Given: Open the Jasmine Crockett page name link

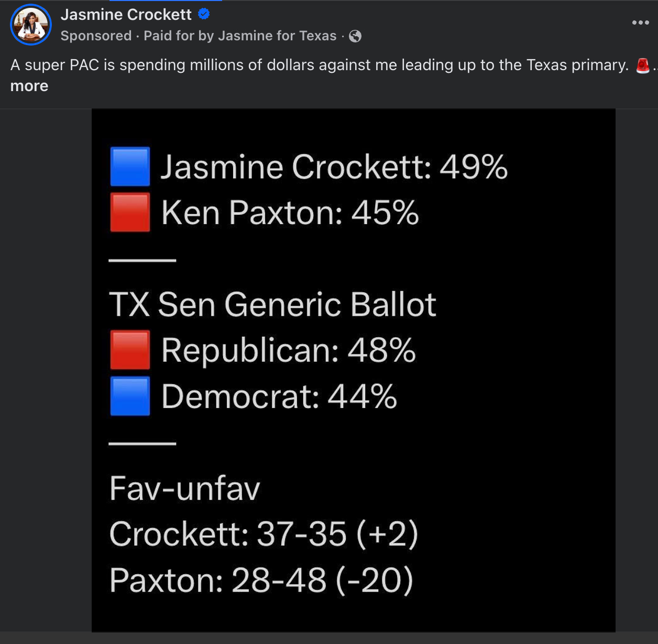Looking at the screenshot, I should click(126, 15).
